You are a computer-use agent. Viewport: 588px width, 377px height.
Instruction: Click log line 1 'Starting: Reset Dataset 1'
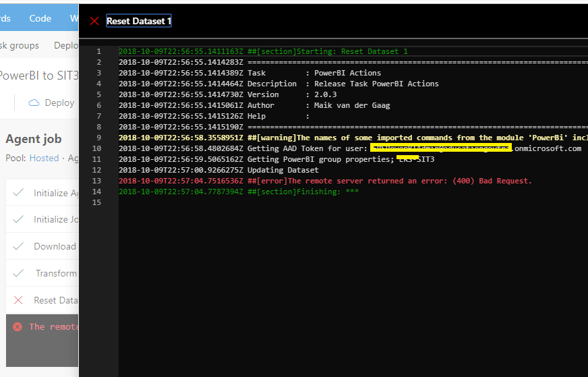point(263,51)
